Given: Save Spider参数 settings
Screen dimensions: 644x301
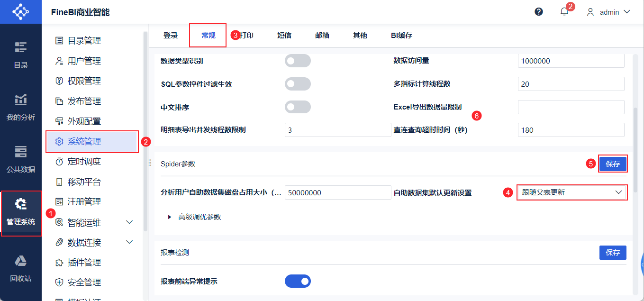Looking at the screenshot, I should coord(613,164).
